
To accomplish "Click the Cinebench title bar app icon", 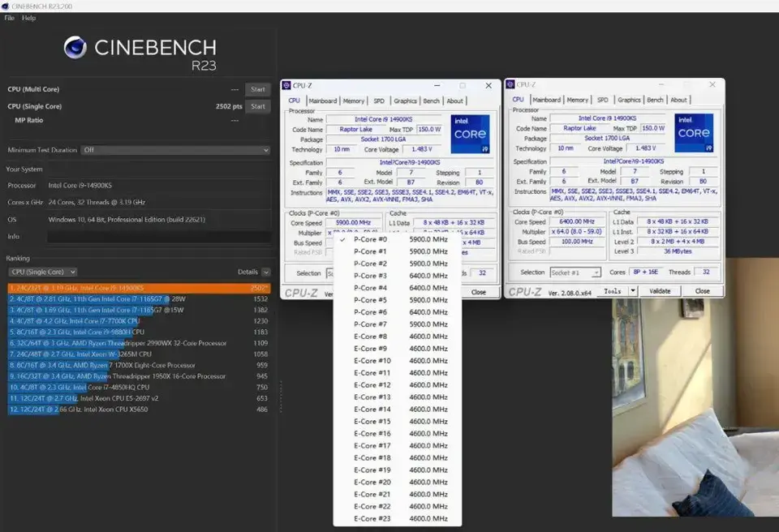I will coord(6,6).
